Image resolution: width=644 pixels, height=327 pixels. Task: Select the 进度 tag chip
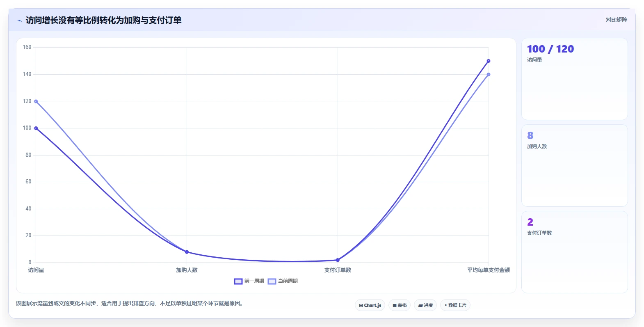[x=425, y=305]
